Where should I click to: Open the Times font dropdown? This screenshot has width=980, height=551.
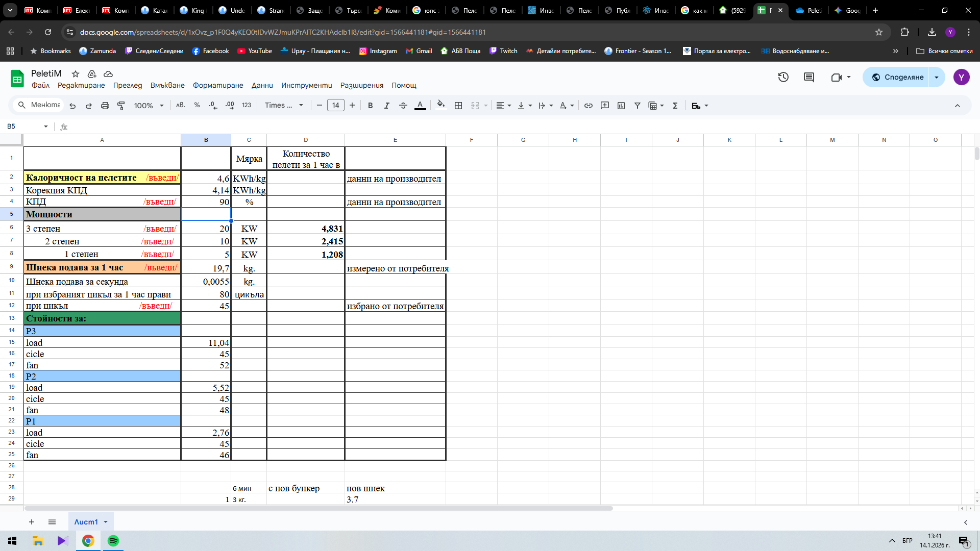tap(284, 106)
